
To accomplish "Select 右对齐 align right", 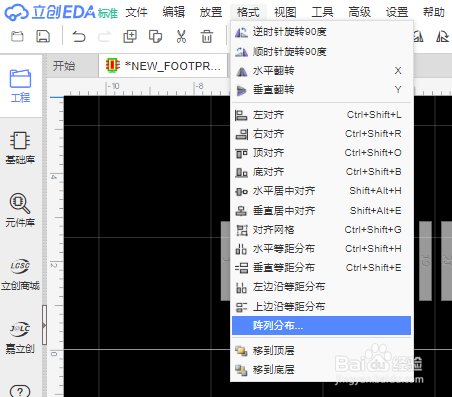I will click(321, 134).
